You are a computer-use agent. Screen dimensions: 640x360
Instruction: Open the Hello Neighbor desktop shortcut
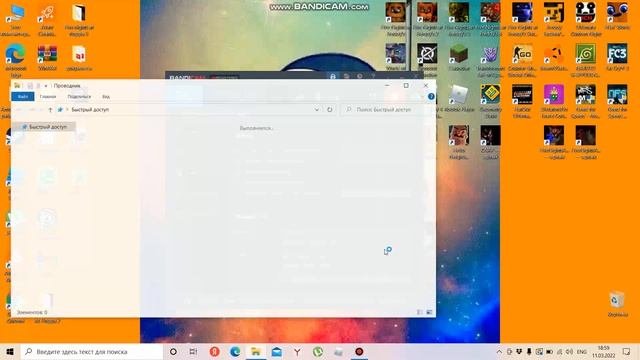[x=459, y=142]
